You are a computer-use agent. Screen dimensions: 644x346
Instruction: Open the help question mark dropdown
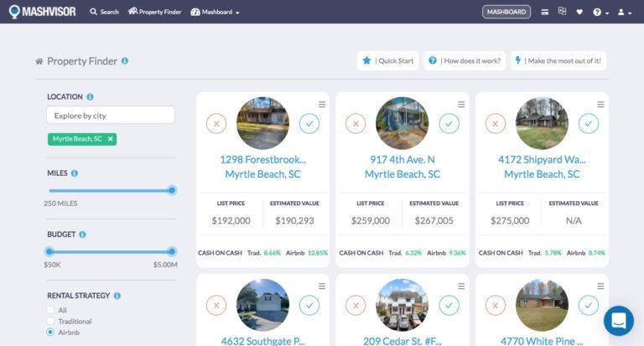[x=600, y=12]
